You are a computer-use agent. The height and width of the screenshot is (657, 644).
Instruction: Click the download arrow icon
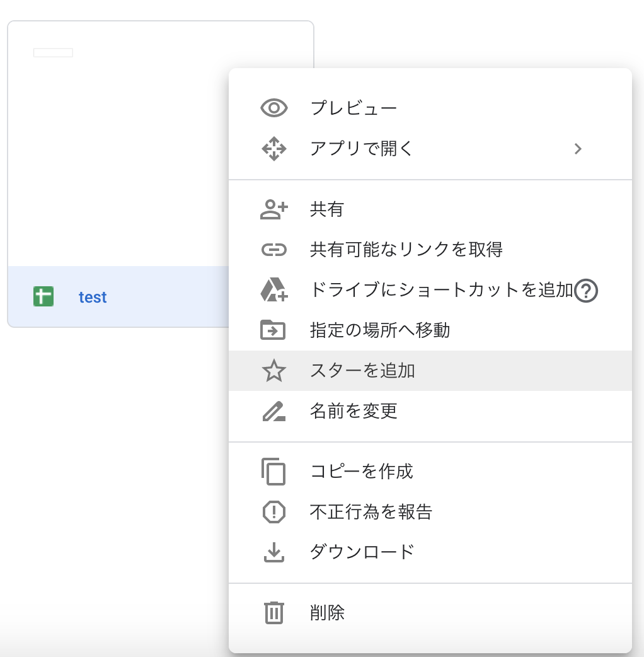click(x=273, y=551)
